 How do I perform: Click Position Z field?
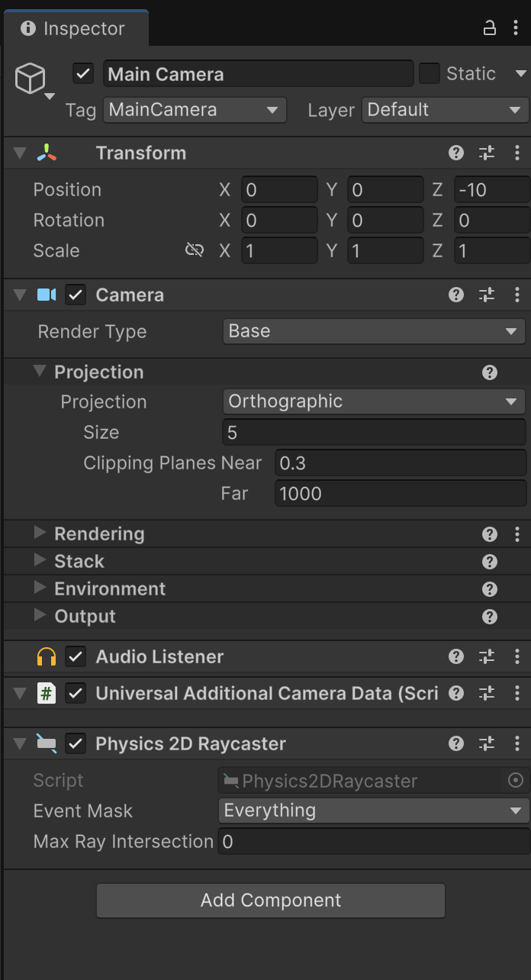click(x=491, y=189)
